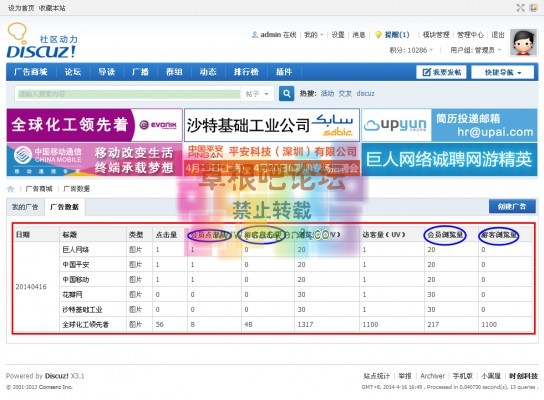544x400 pixels.
Task: Click the 会员浏览量 column header
Action: point(445,235)
